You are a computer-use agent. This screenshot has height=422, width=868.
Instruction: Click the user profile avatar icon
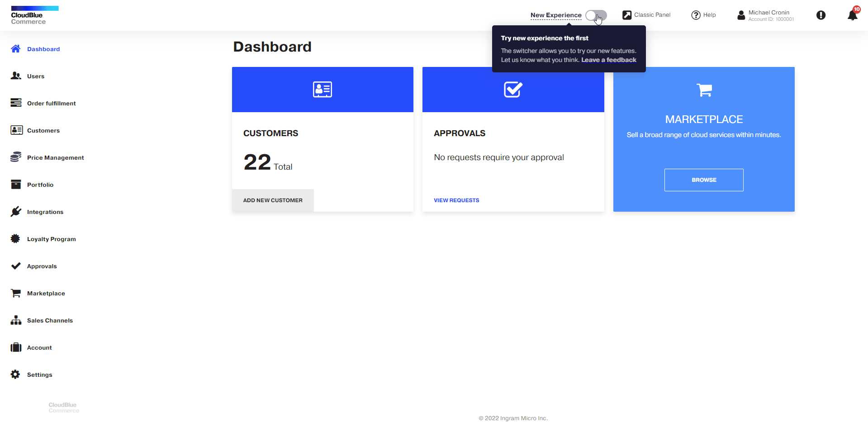[x=741, y=15]
